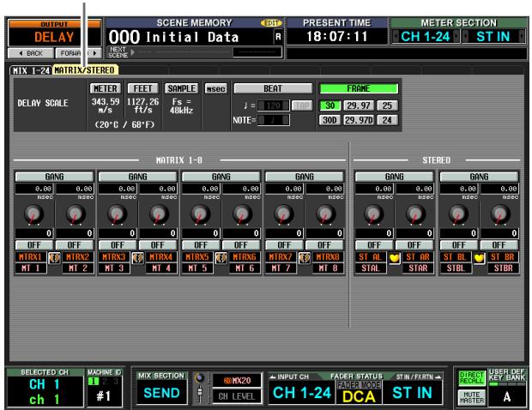Click heart pair icon between ST AL and ST AR
Image resolution: width=532 pixels, height=410 pixels.
[394, 258]
